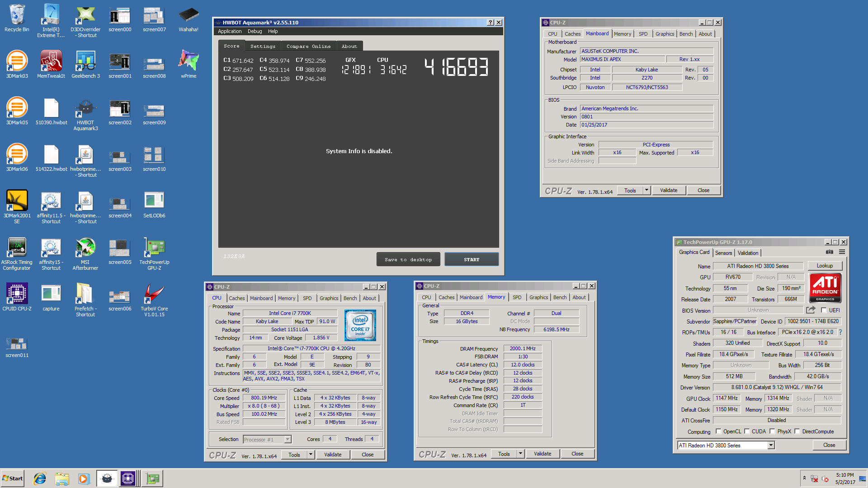Select the MSI Afterburner desktop icon
This screenshot has width=868, height=488.
[x=85, y=253]
